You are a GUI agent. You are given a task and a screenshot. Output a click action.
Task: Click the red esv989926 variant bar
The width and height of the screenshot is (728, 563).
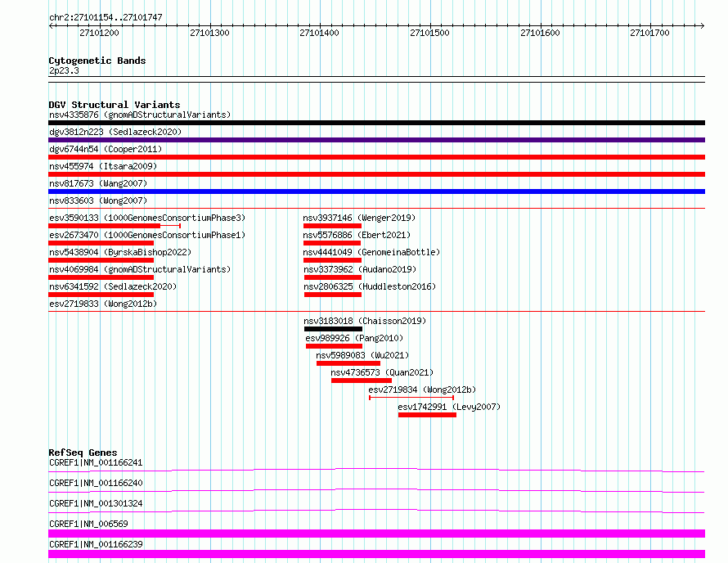335,346
